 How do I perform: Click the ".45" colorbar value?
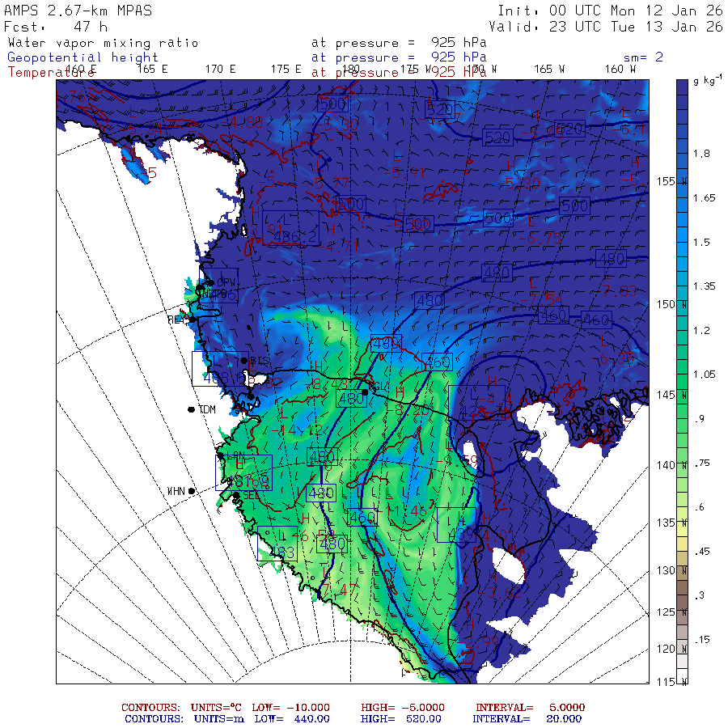point(702,552)
